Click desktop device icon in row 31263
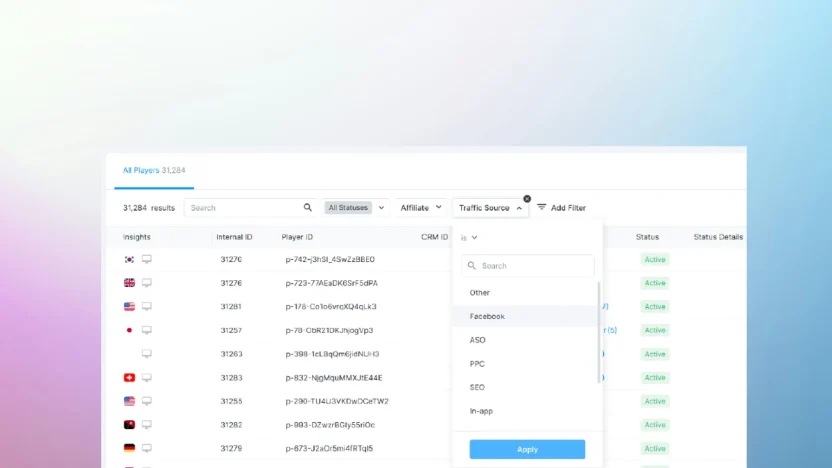This screenshot has width=832, height=468. tap(147, 354)
